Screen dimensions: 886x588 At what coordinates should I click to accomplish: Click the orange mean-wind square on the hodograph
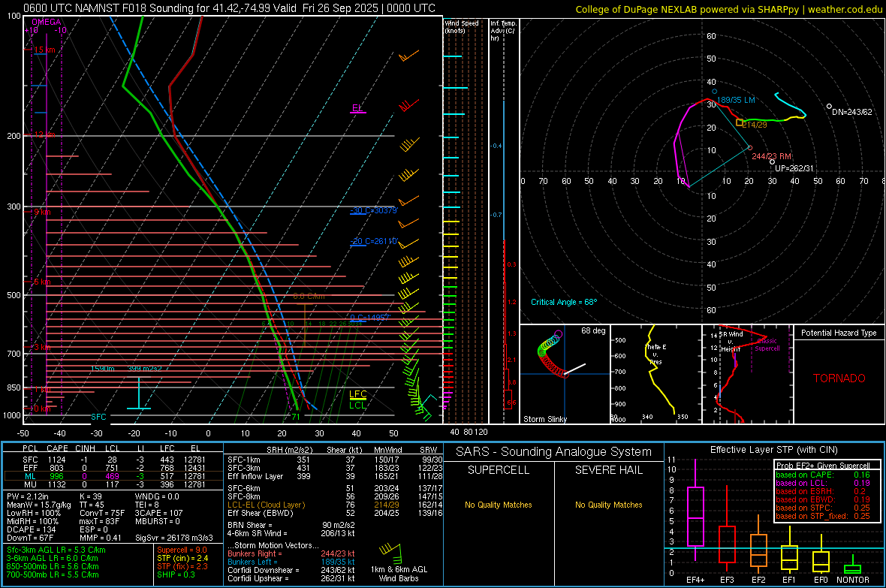point(739,122)
